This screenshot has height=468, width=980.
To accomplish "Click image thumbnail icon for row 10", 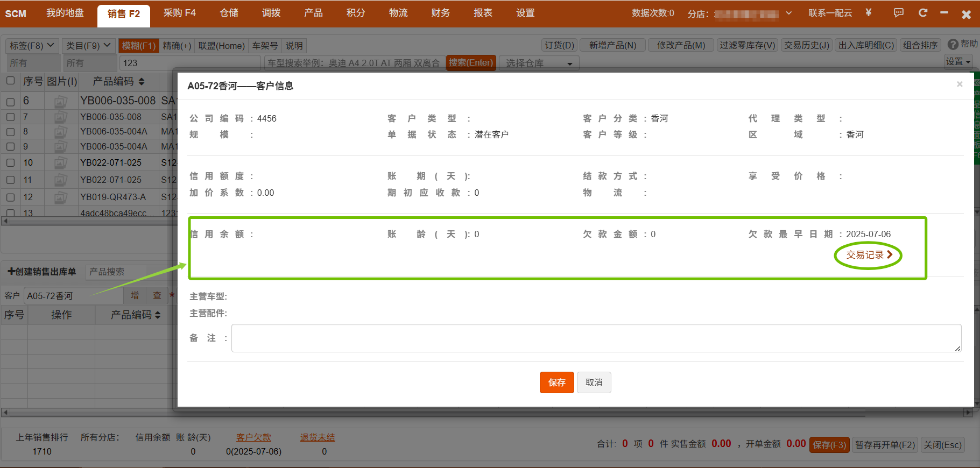I will tap(61, 162).
